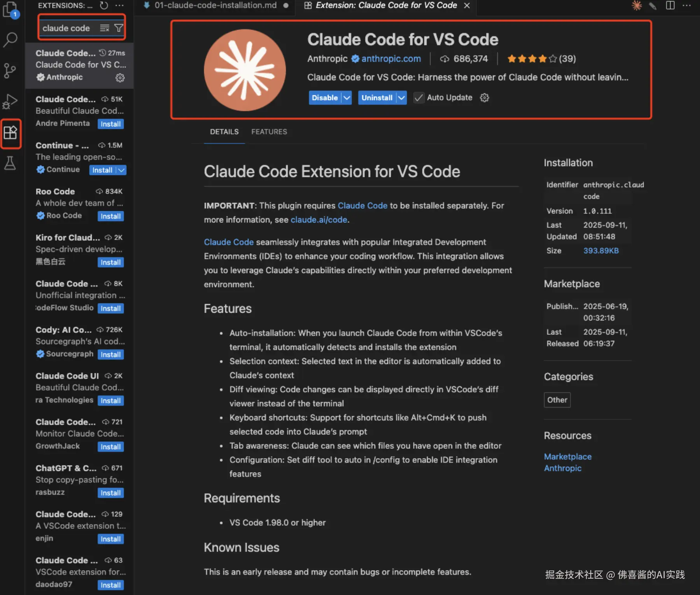Open the DETAILS tab
Screen dimensions: 700x595
(224, 132)
